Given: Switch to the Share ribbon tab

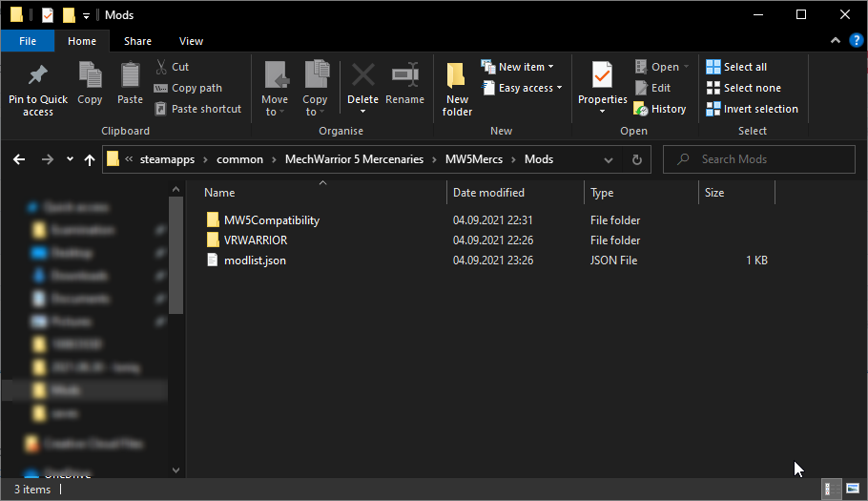Looking at the screenshot, I should coord(138,41).
